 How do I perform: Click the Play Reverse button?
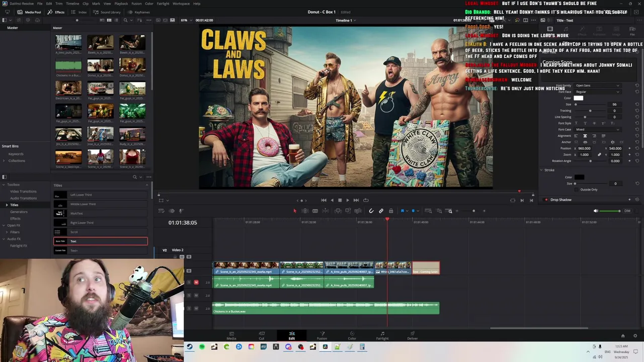pos(332,200)
